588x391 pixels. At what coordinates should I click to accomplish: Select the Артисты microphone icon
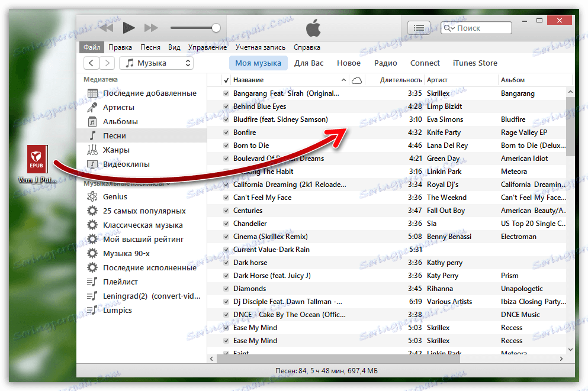pyautogui.click(x=92, y=108)
